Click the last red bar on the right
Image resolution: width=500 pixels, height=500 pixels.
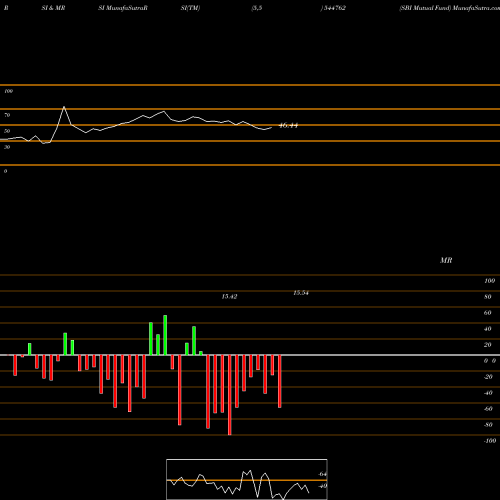pyautogui.click(x=279, y=381)
